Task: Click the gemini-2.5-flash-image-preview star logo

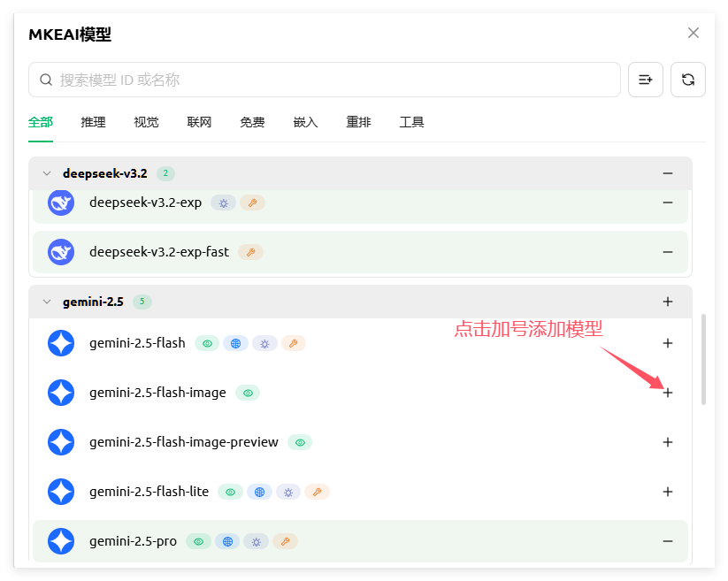Action: (x=61, y=442)
